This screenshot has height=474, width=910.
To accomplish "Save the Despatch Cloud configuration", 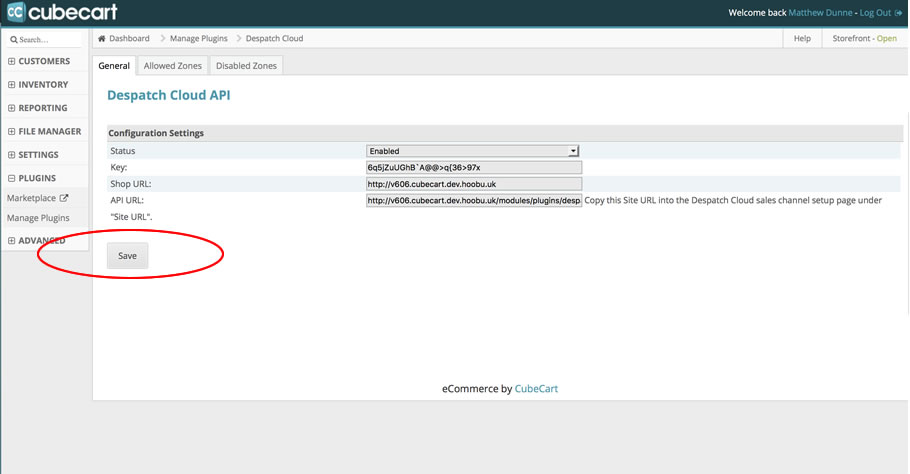I will [128, 256].
